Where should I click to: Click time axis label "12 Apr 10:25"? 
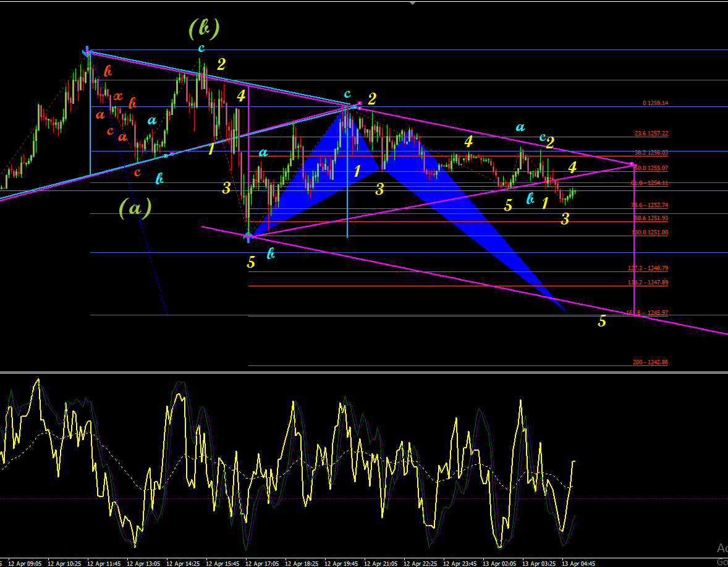coord(64,563)
